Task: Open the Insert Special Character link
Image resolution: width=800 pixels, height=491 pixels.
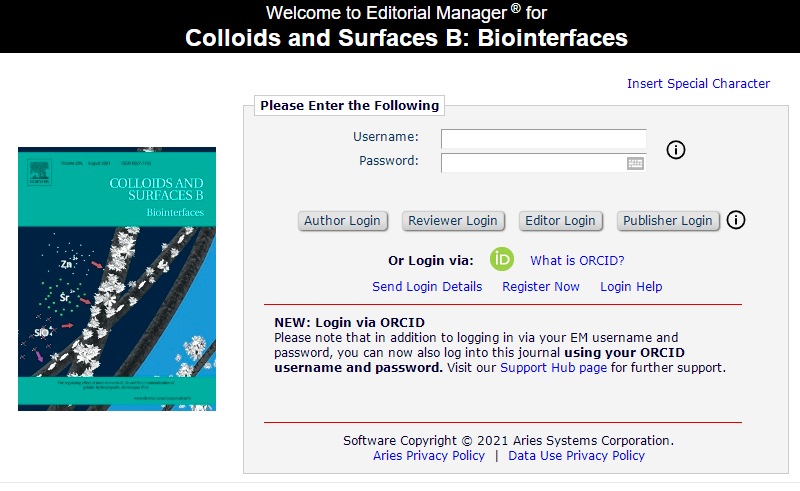Action: [698, 84]
